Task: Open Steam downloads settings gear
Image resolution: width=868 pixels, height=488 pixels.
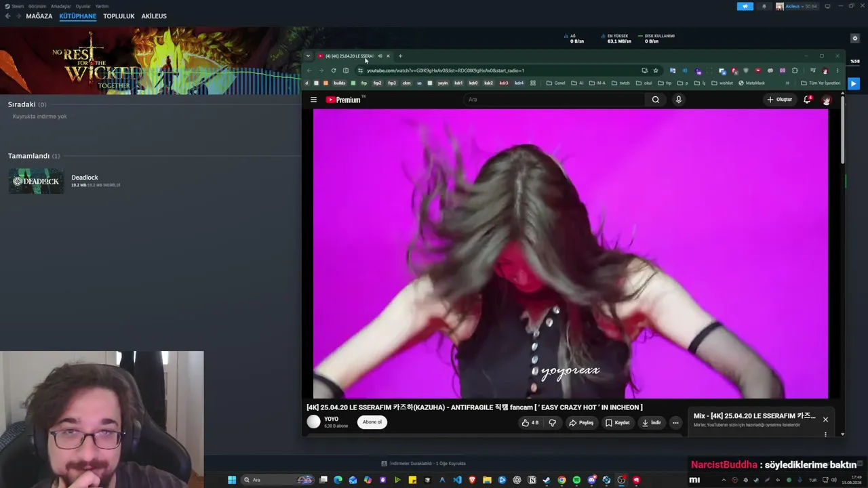Action: click(x=855, y=39)
